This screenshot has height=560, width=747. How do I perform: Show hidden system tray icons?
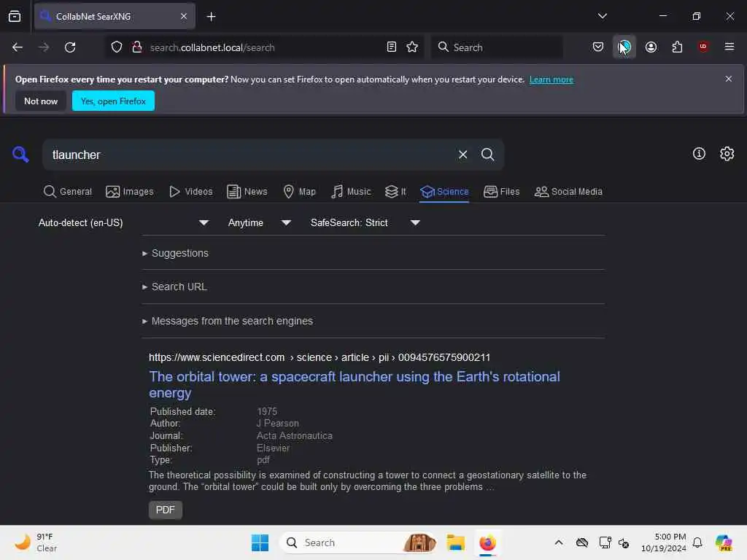click(558, 542)
